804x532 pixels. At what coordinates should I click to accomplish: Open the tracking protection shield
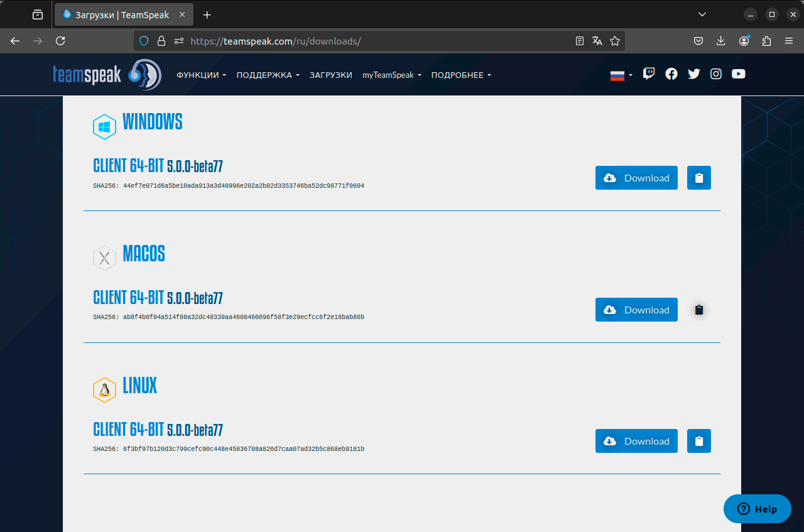click(144, 41)
